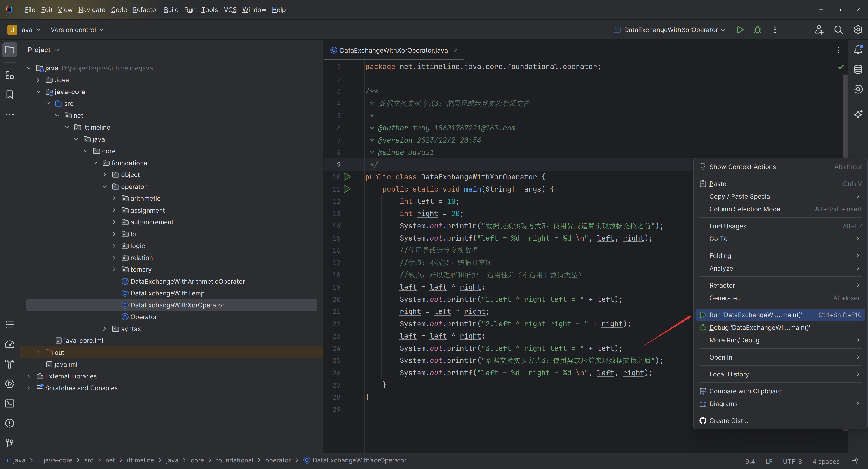Screen dimensions: 868x469
Task: Open the Terminal tool window
Action: (10, 403)
